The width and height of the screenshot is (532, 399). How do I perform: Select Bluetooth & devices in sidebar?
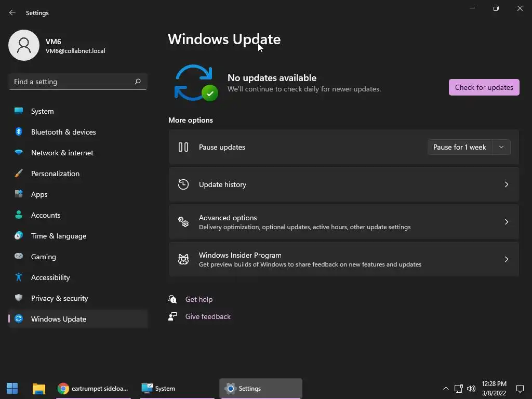(78, 131)
